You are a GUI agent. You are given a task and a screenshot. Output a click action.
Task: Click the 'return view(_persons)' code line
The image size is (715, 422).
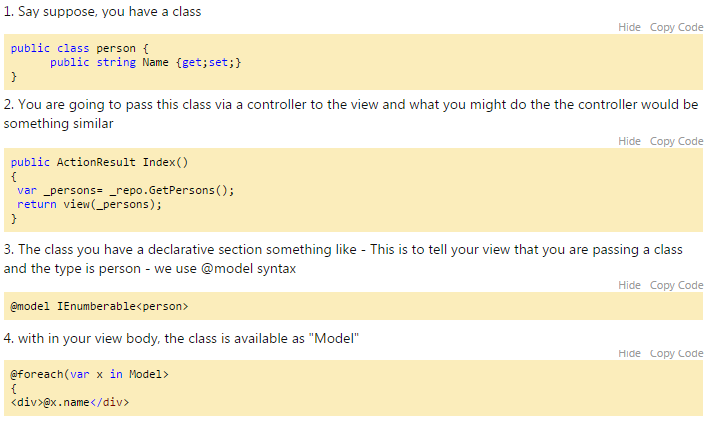point(89,204)
